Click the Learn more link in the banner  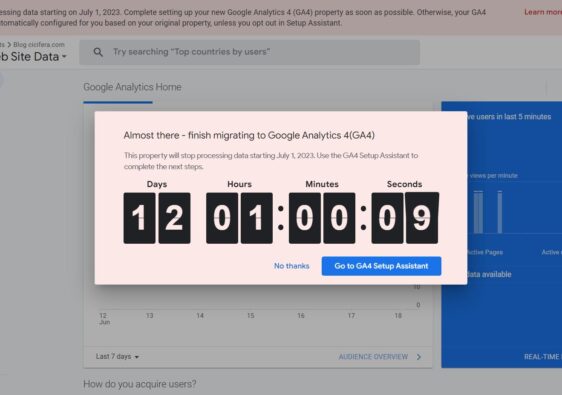pos(543,12)
